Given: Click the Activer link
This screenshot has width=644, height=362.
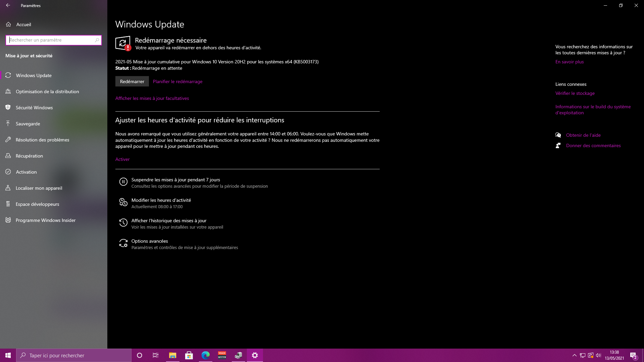Looking at the screenshot, I should (x=122, y=159).
